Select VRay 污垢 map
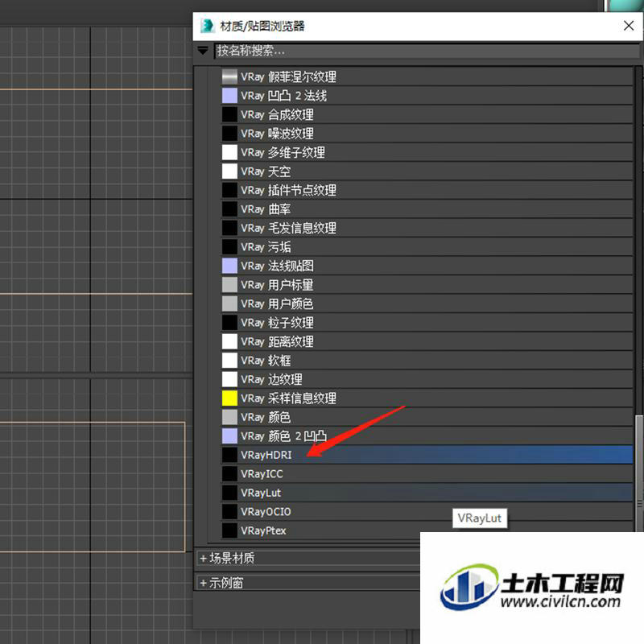 [x=427, y=247]
